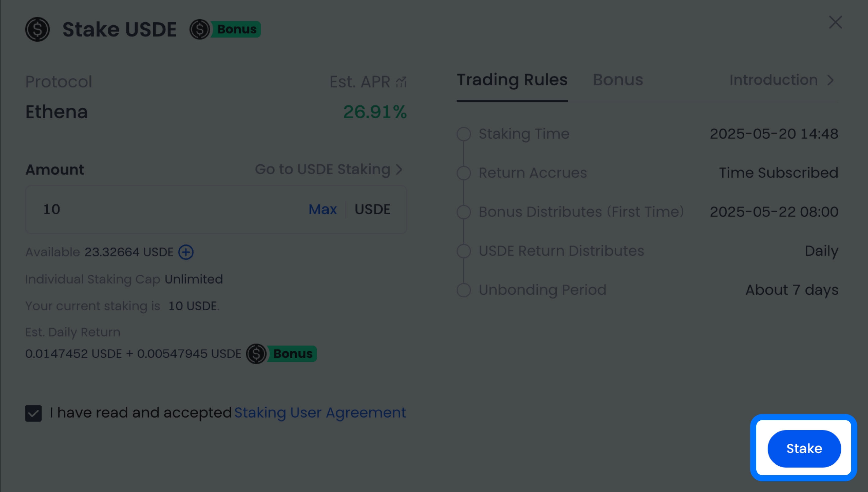Click the USDE Return Distributes timeline circle
This screenshot has width=868, height=492.
[x=464, y=251]
